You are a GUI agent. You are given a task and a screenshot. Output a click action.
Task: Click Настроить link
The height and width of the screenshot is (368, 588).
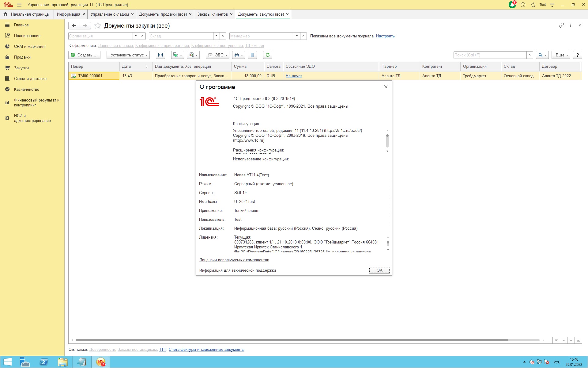click(385, 36)
